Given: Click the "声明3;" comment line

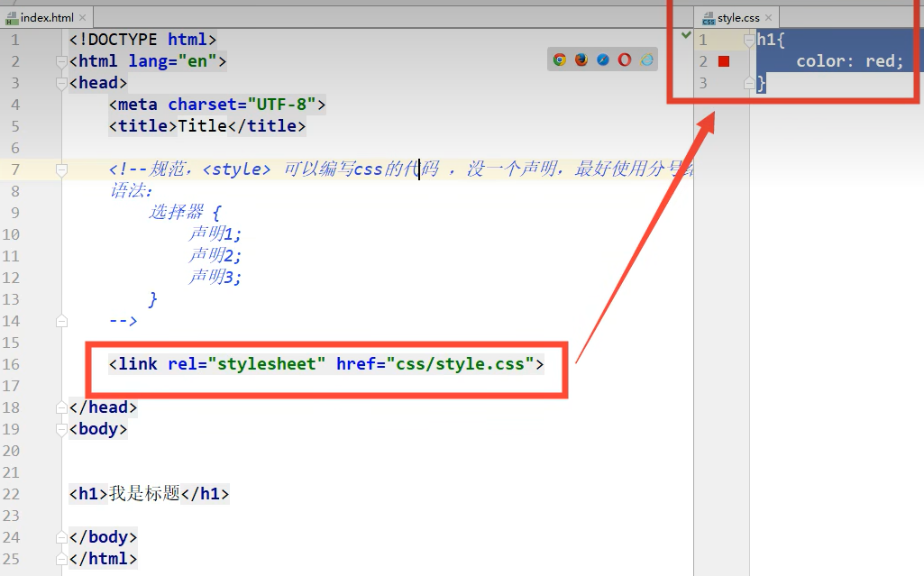Looking at the screenshot, I should (x=215, y=278).
